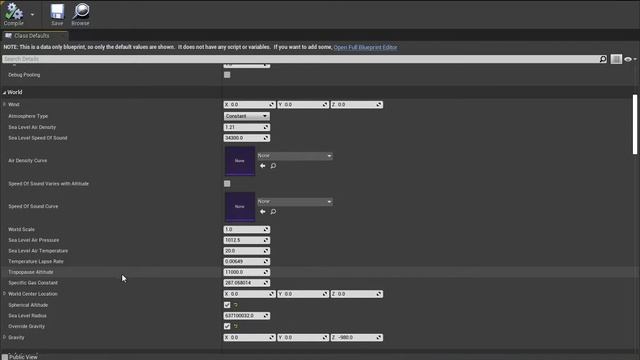Save the blueprint asset

[x=57, y=15]
